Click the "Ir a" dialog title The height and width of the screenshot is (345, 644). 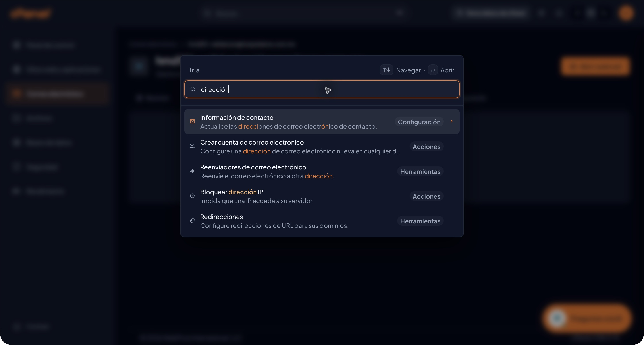coord(195,70)
